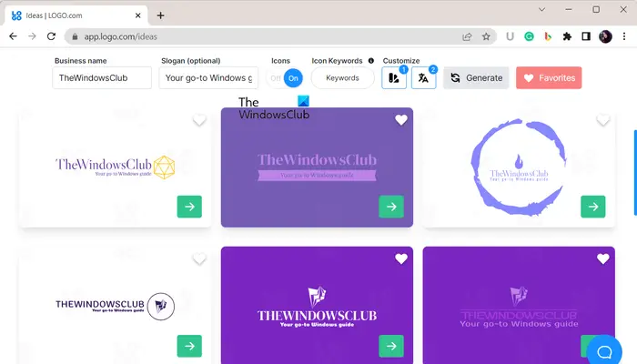Toggle the browser side panel icon

(586, 36)
